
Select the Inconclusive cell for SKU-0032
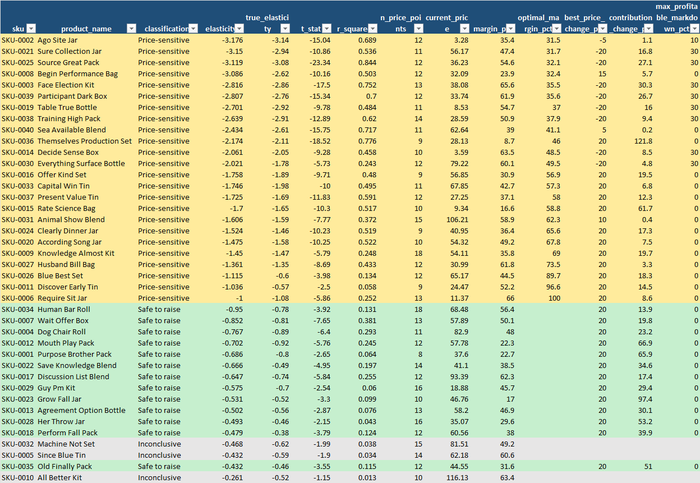(167, 444)
